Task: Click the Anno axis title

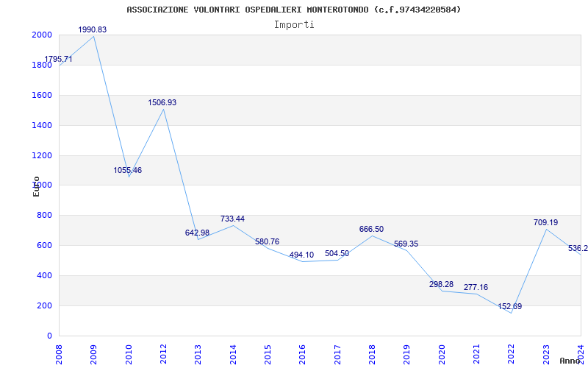Action: pyautogui.click(x=570, y=361)
